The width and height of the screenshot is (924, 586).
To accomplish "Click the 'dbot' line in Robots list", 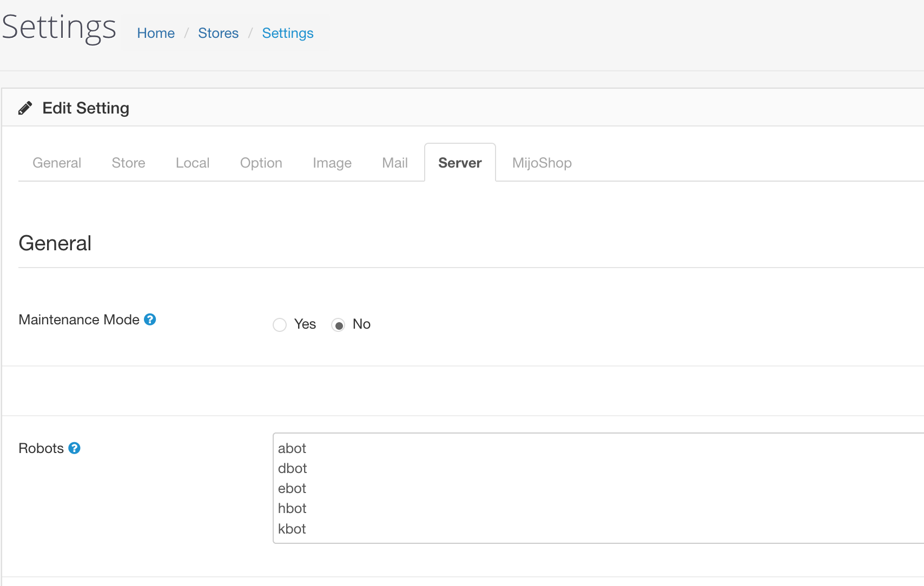I will (293, 468).
